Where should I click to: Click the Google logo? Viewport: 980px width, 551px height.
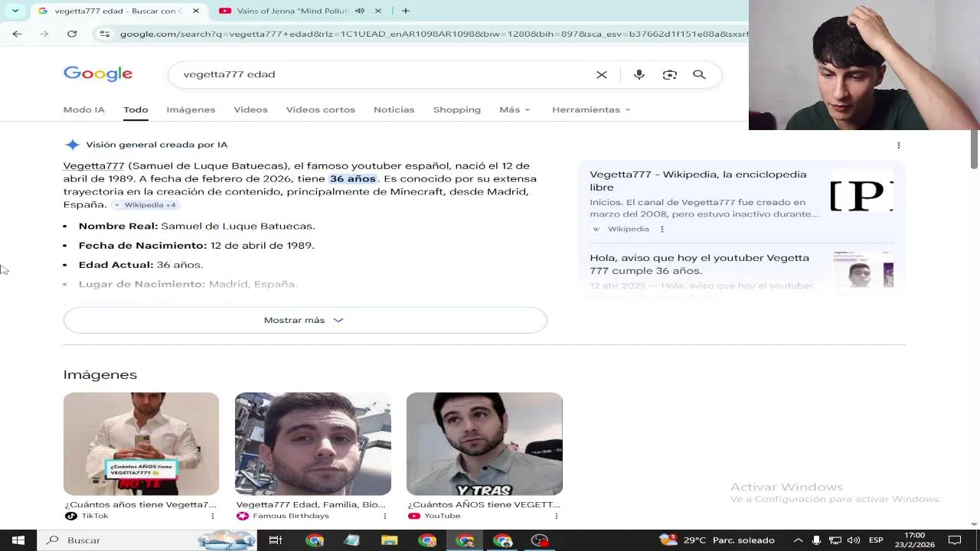click(98, 73)
